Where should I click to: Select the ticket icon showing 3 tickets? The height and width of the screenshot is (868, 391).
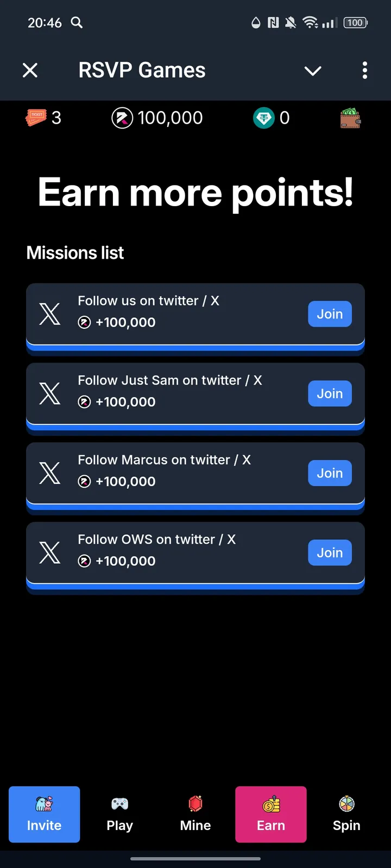37,117
